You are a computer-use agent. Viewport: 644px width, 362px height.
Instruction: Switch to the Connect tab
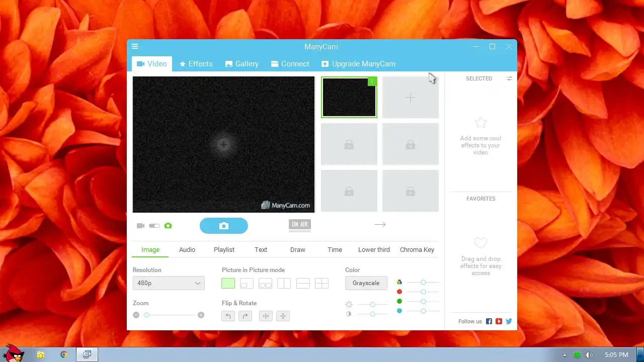coord(290,64)
